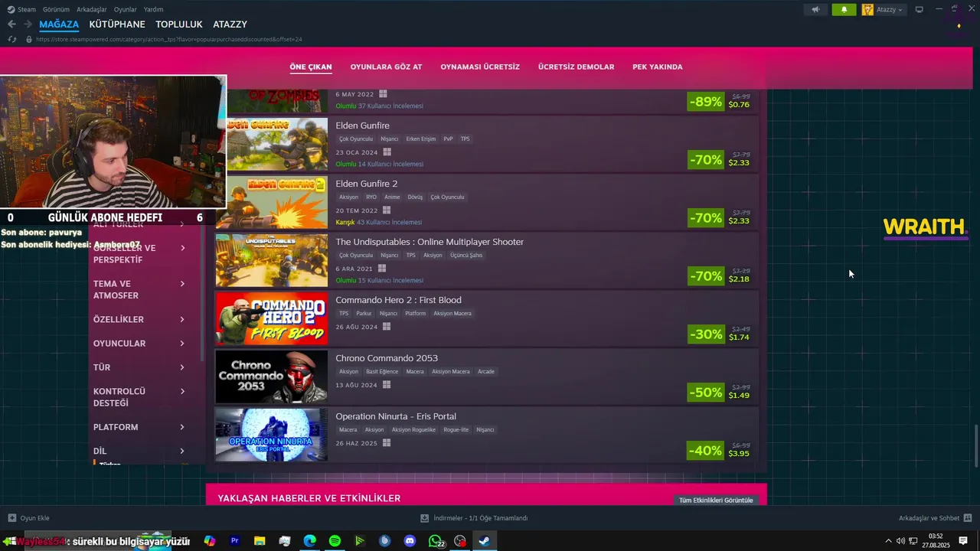
Task: Open WhatsApp taskbar icon with badge 22
Action: (x=436, y=541)
